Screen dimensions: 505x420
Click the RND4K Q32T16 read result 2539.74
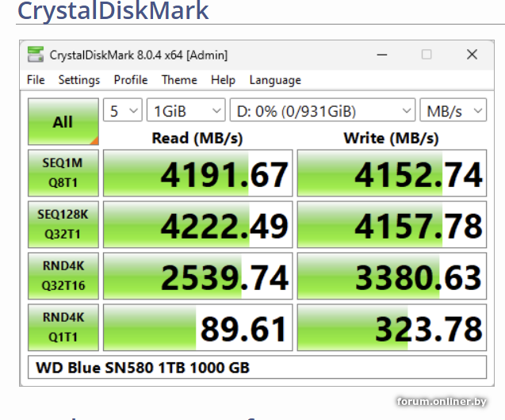pos(197,276)
